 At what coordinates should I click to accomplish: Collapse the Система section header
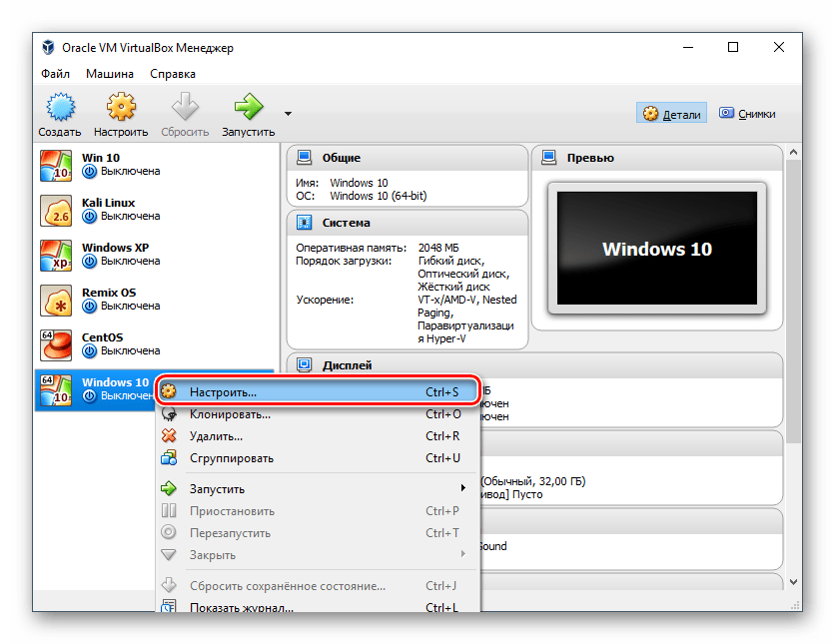pyautogui.click(x=408, y=223)
